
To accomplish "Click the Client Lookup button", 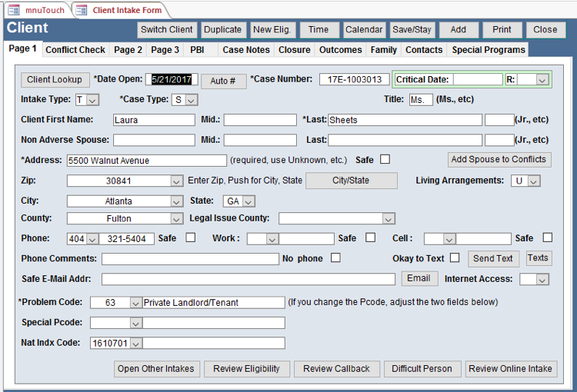I will tap(54, 80).
